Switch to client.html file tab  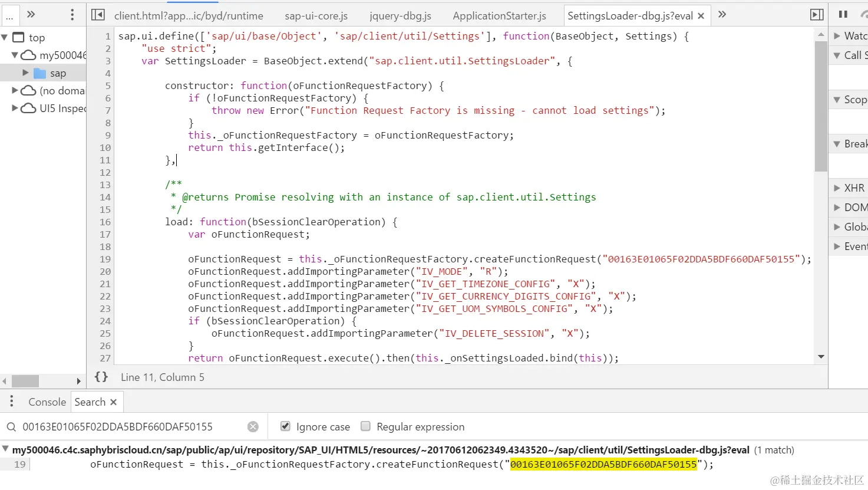coord(189,16)
